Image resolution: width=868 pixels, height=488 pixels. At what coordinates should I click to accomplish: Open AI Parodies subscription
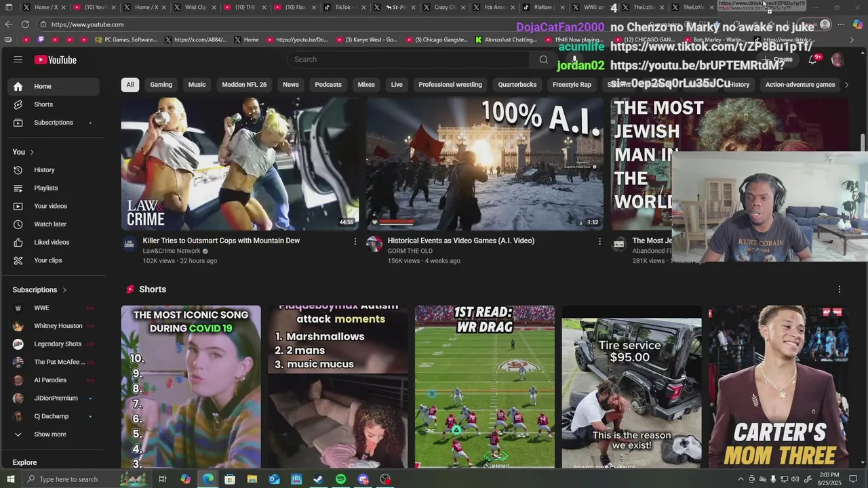(x=54, y=380)
